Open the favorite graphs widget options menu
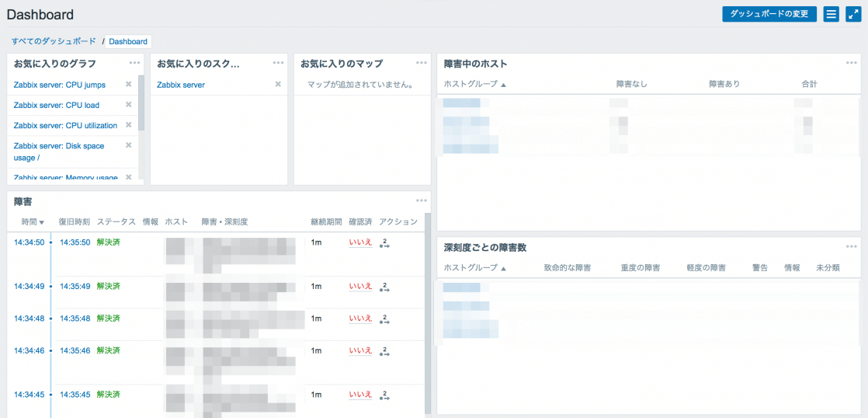868x418 pixels. [x=134, y=63]
